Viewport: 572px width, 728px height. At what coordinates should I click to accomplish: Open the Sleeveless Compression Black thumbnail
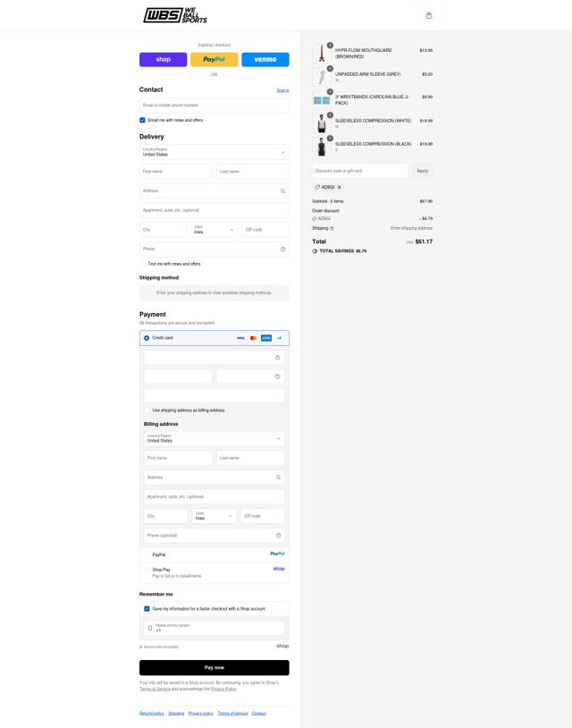tap(321, 147)
